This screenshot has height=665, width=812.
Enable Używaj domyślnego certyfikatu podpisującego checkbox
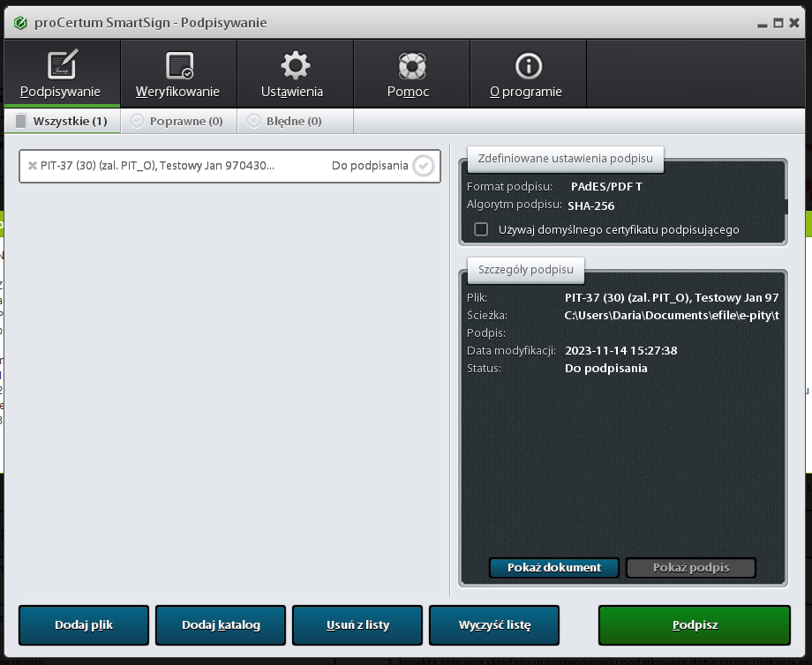point(481,229)
